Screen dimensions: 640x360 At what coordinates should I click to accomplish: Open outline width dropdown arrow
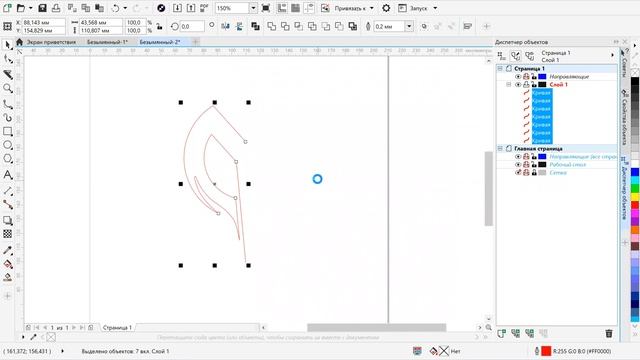click(x=409, y=26)
